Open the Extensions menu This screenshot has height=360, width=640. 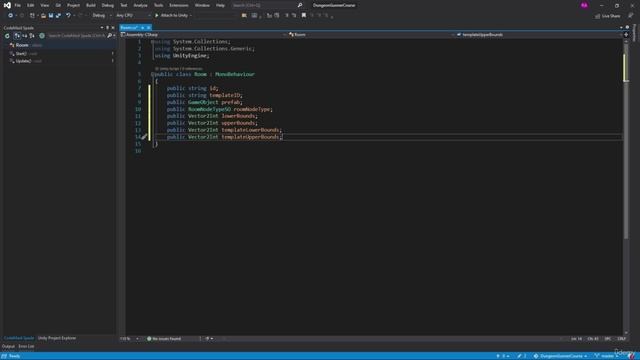pyautogui.click(x=179, y=5)
